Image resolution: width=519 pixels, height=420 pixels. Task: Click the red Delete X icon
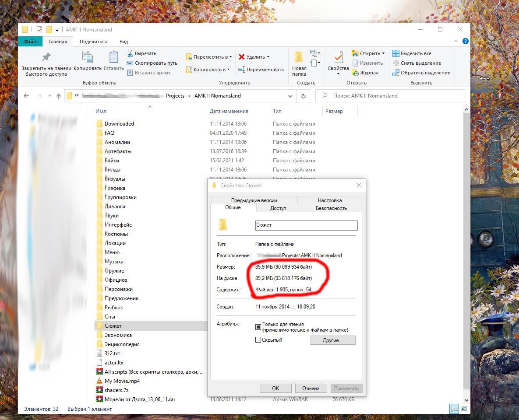pos(242,57)
